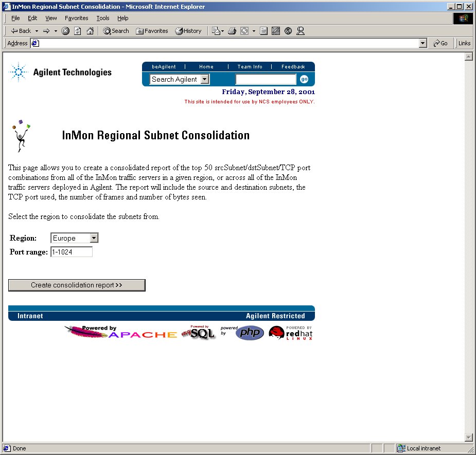
Task: Click the Agilent Technologies logo
Action: (x=60, y=72)
